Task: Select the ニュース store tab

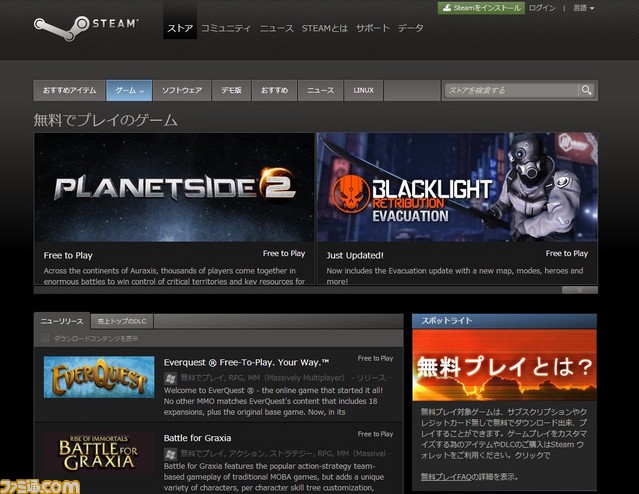Action: (x=320, y=90)
